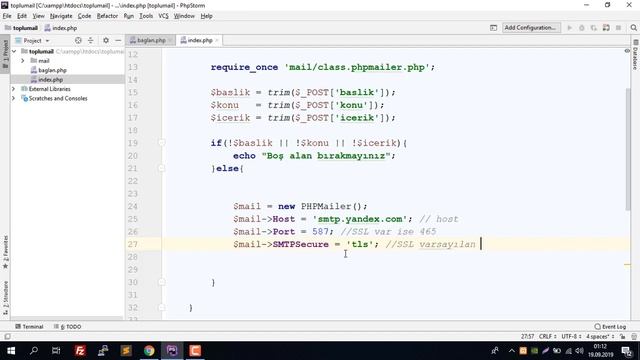Image resolution: width=640 pixels, height=360 pixels.
Task: Click the inspections eye icon in editor
Action: (x=627, y=51)
